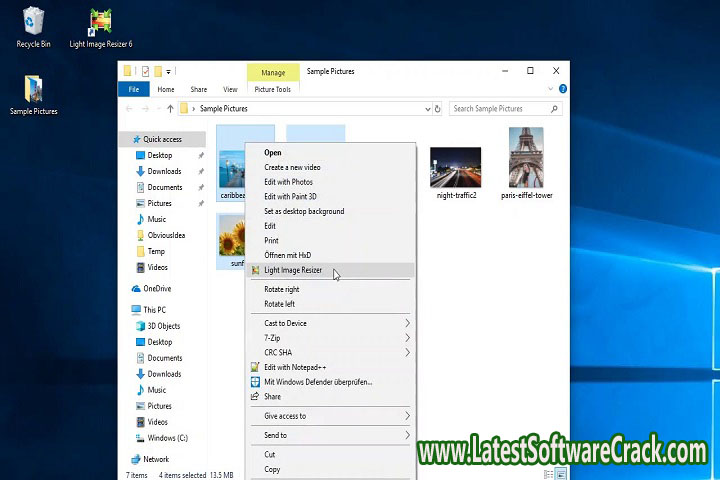Switch to details view button
The height and width of the screenshot is (480, 720).
549,474
